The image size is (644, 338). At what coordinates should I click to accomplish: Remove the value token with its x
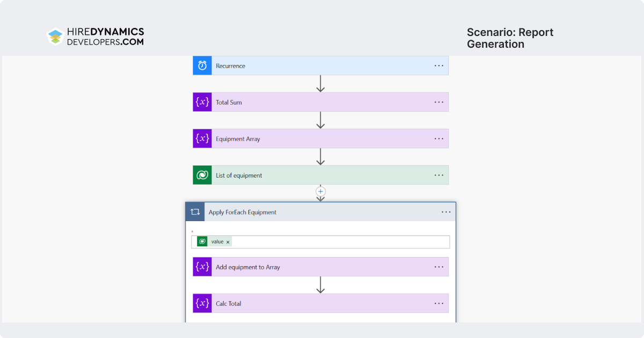228,242
